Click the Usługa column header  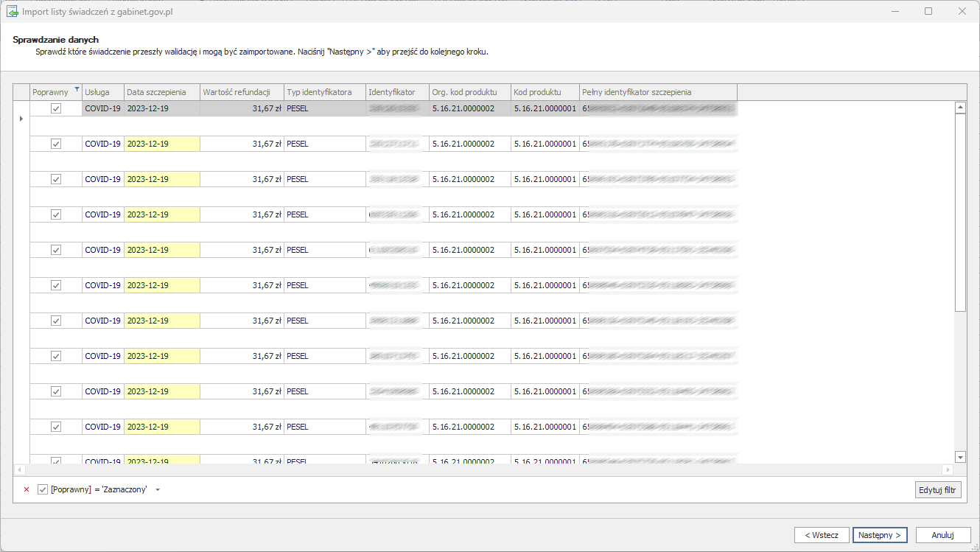tap(102, 92)
